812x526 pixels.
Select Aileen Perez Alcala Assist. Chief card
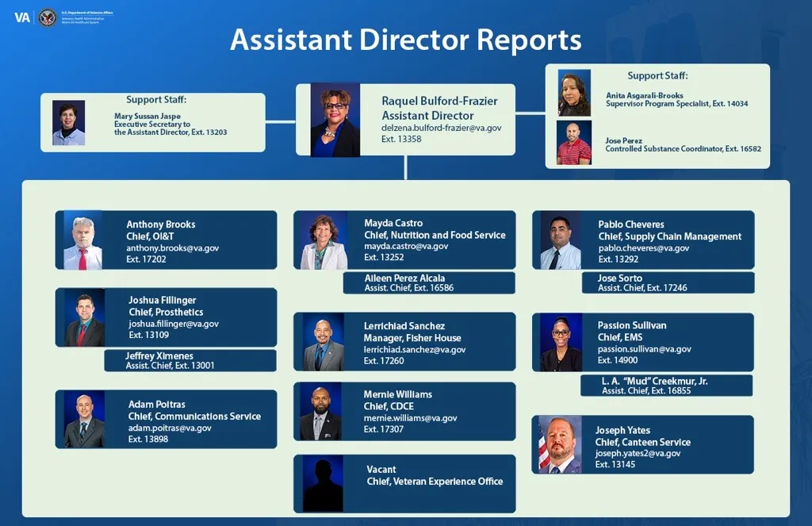coord(429,283)
